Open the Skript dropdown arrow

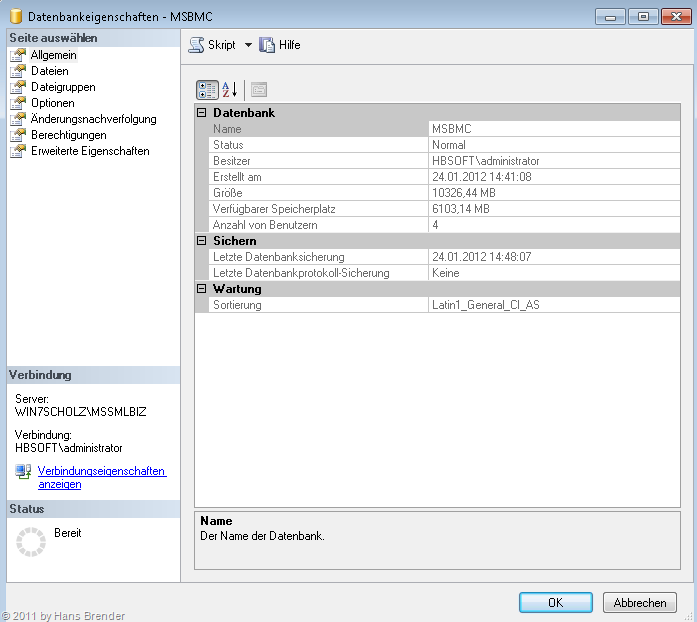(x=248, y=45)
